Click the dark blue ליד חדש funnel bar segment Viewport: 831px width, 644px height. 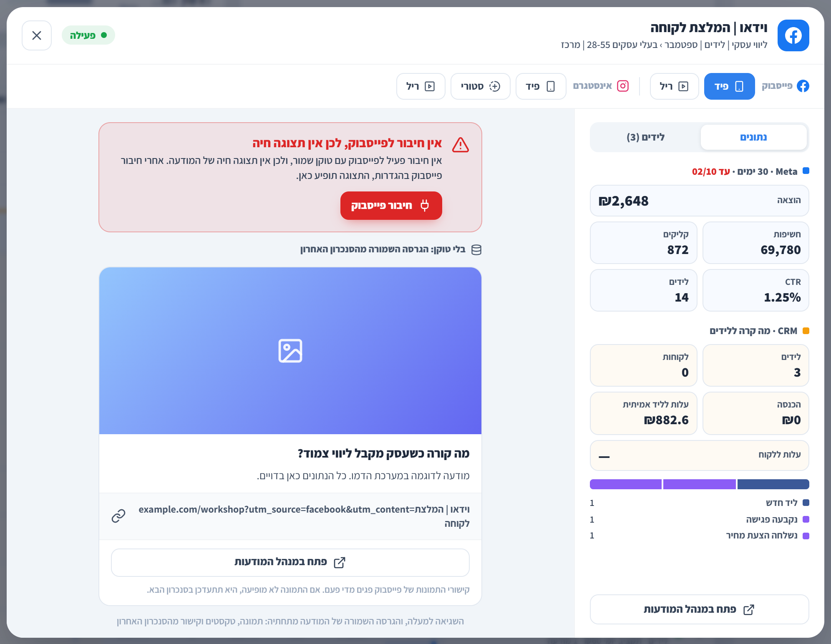tap(773, 484)
